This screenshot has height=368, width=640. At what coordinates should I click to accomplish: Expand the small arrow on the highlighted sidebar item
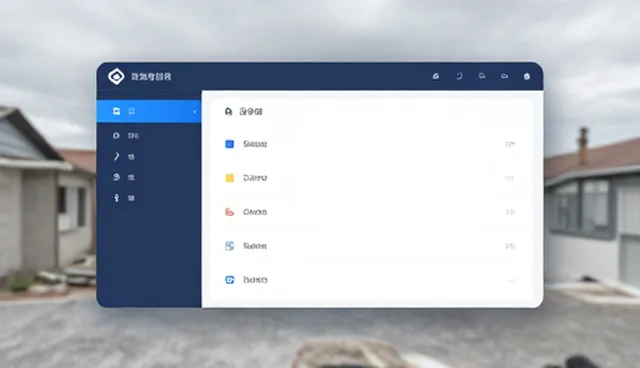tap(195, 111)
